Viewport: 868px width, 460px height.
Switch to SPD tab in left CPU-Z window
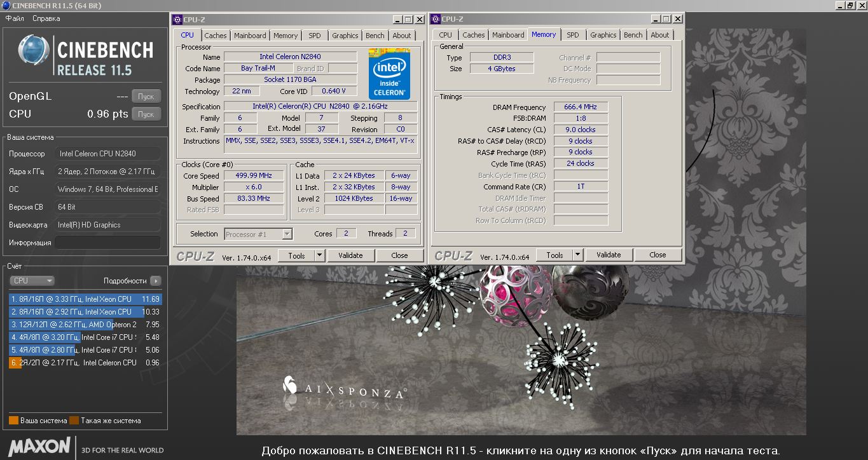click(x=315, y=36)
